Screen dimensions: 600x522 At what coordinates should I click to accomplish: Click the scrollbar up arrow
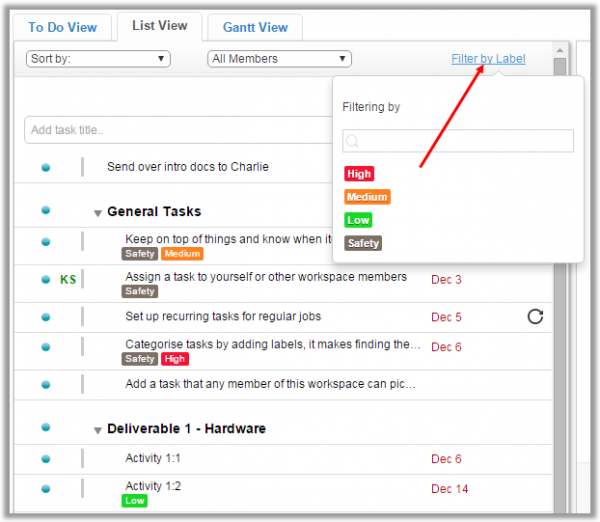(560, 50)
